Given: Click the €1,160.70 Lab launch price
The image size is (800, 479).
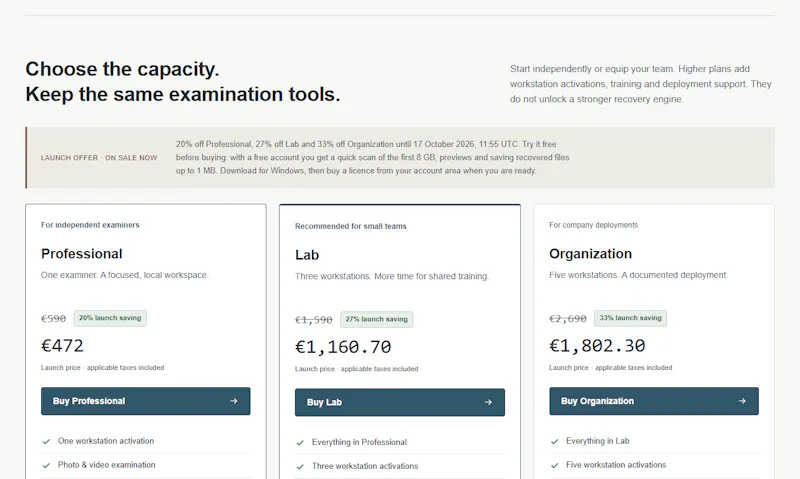Looking at the screenshot, I should pyautogui.click(x=343, y=347).
